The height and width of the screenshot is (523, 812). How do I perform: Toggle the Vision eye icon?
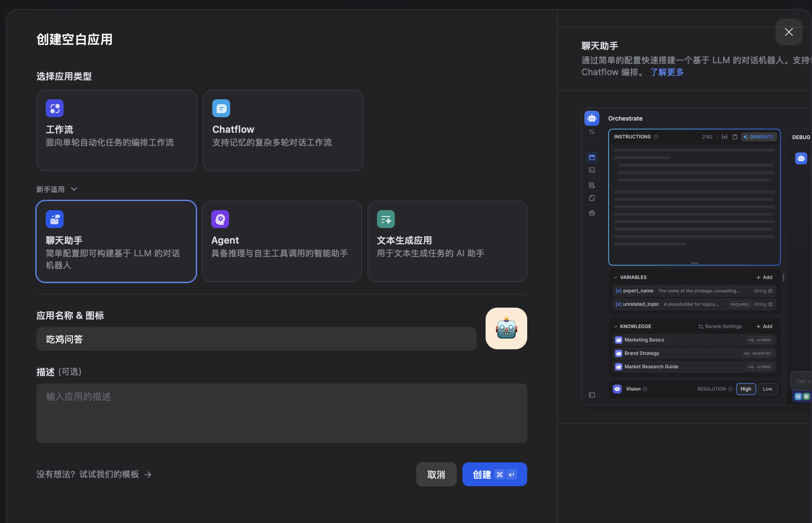pyautogui.click(x=617, y=389)
